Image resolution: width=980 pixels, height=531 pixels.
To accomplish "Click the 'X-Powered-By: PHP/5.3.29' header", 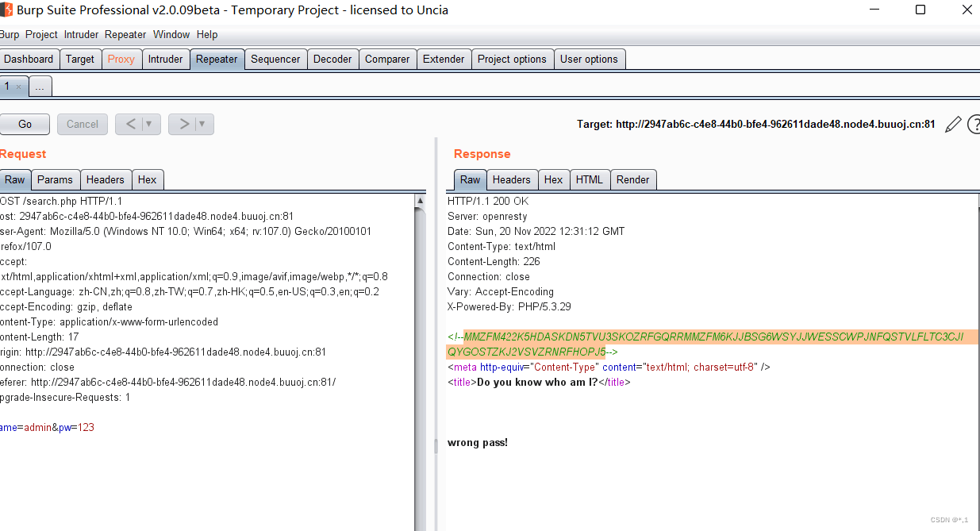I will pyautogui.click(x=509, y=306).
